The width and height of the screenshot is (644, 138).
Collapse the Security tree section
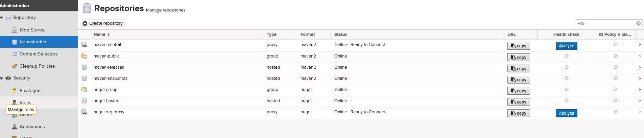coord(2,78)
